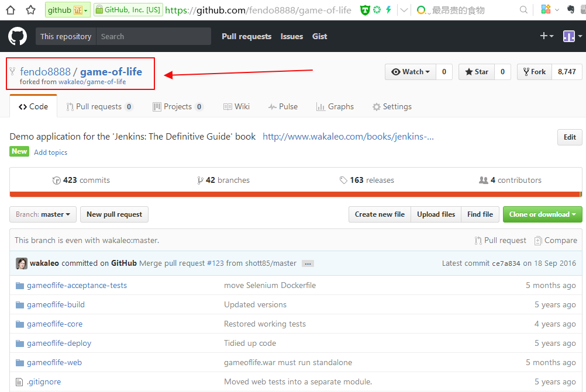Image resolution: width=586 pixels, height=392 pixels.
Task: Open Pull requests in top navigation
Action: tap(247, 37)
